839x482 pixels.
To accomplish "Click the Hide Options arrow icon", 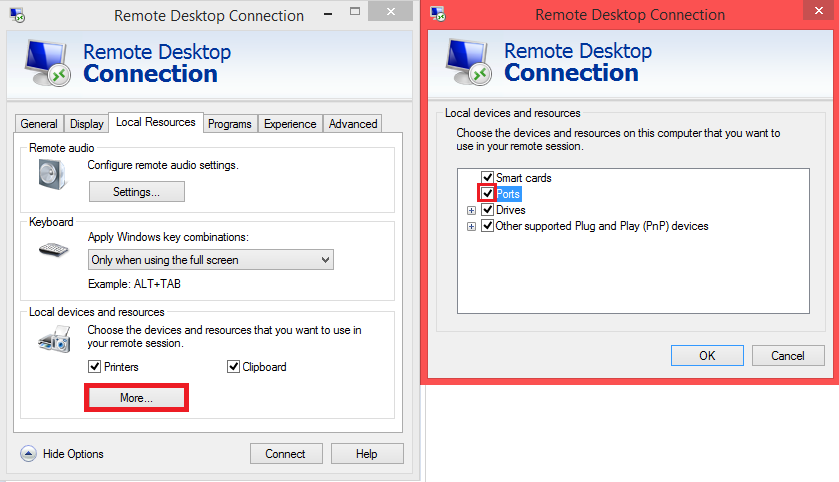I will 28,454.
